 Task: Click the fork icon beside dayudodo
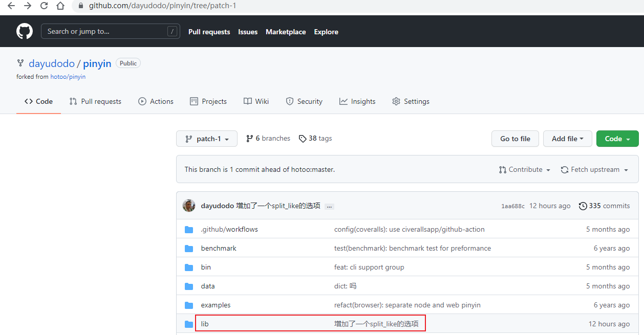click(x=20, y=63)
